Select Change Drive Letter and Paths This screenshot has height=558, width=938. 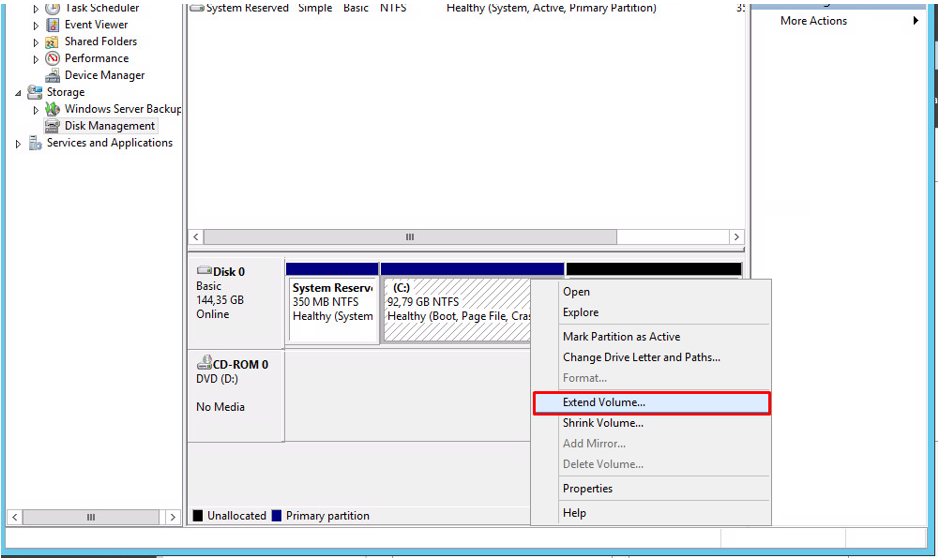click(641, 357)
